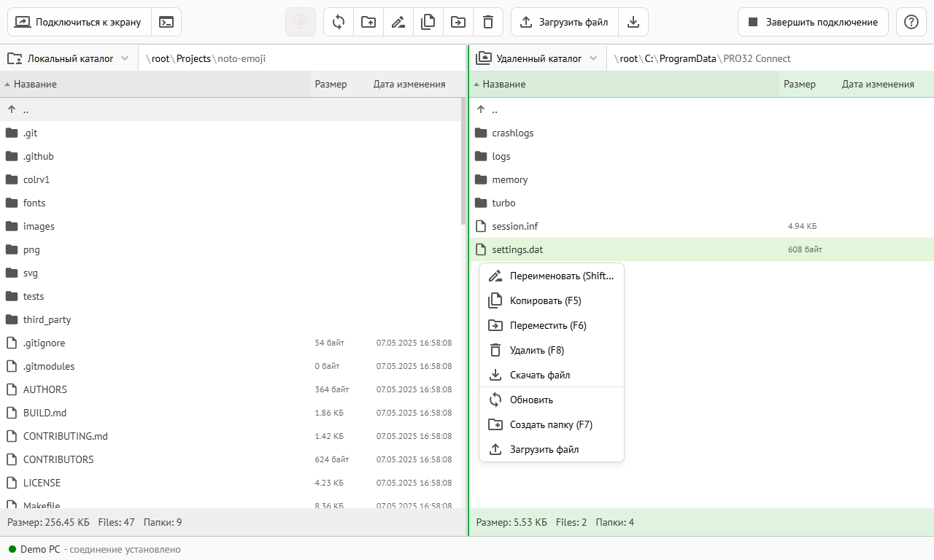
Task: Select the remote memory folder
Action: 701,179
